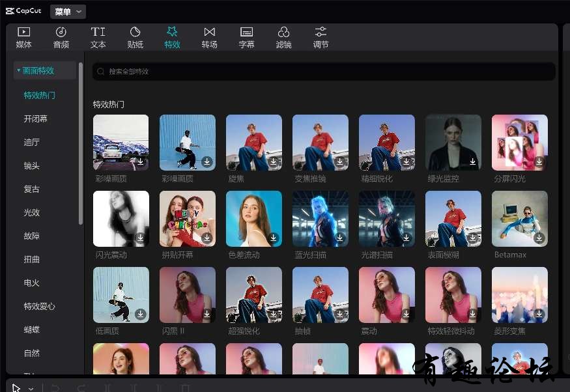
Task: Click the 蓝光扫描 effect label
Action: 310,255
